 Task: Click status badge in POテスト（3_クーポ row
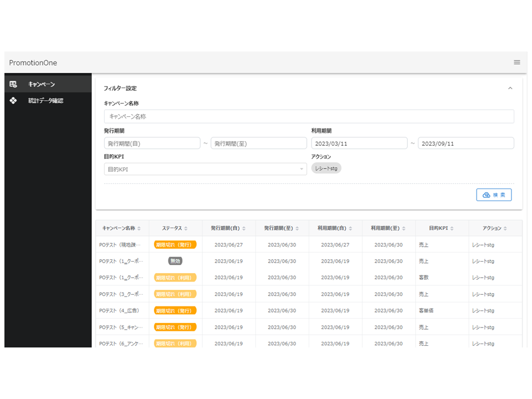pos(175,294)
